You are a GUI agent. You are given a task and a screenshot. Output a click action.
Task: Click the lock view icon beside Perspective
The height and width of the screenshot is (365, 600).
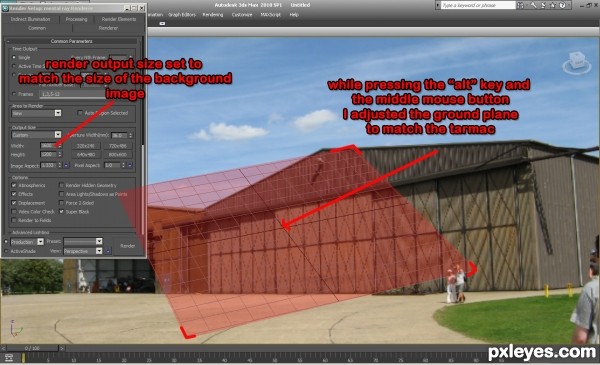(108, 251)
